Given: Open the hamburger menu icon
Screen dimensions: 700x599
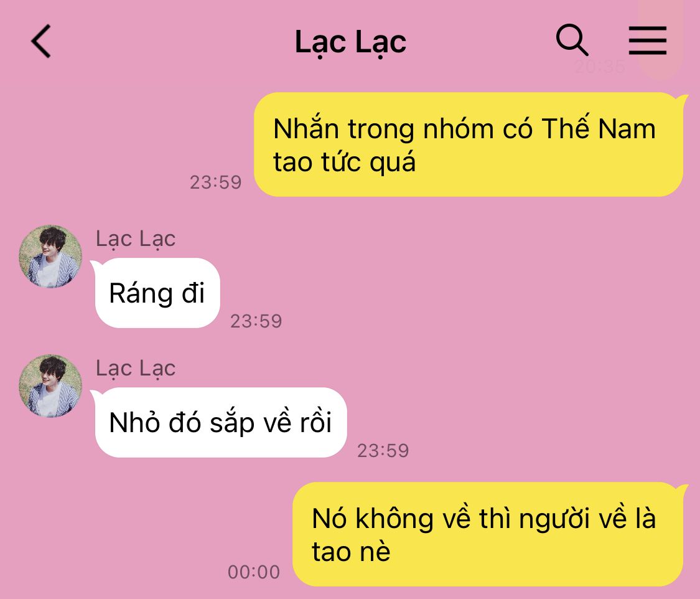Looking at the screenshot, I should [647, 40].
